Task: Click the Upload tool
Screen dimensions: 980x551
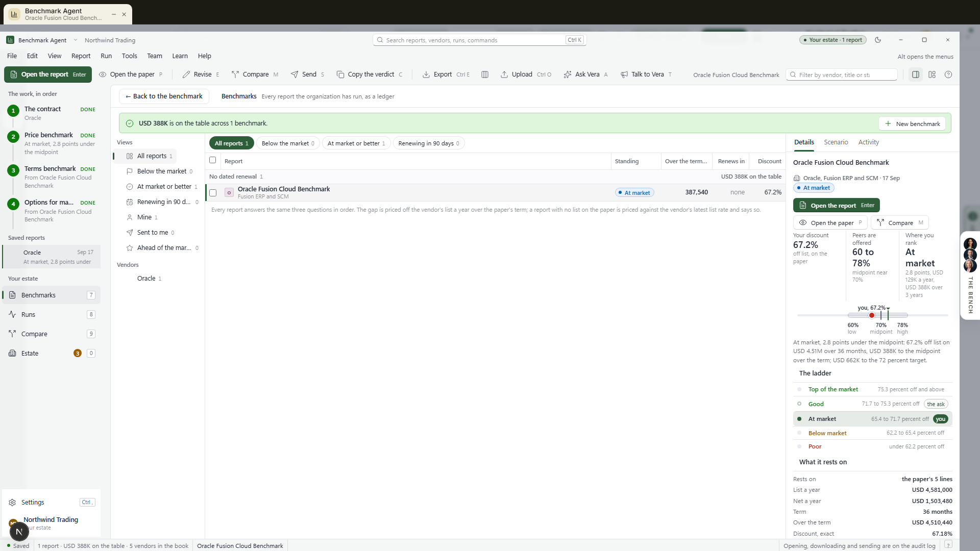Action: [x=525, y=74]
